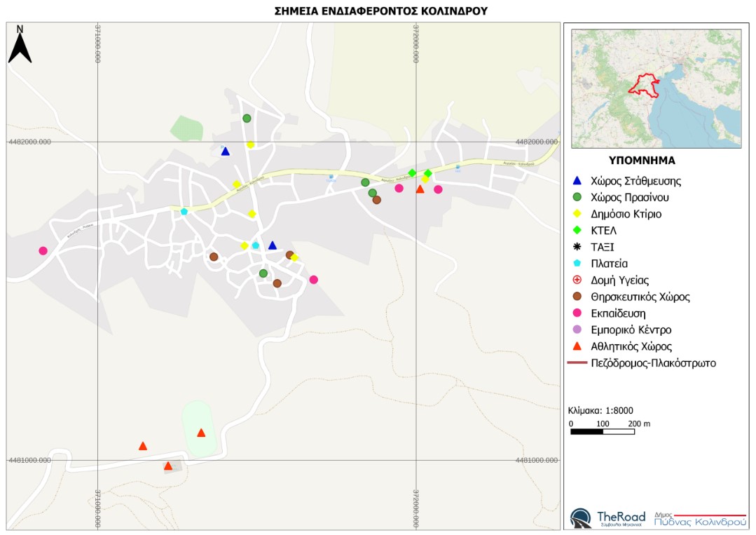This screenshot has height=535, width=756.
Task: Click the brown circle Θρησκευτικός Χώρος legend icon
Action: 577,297
